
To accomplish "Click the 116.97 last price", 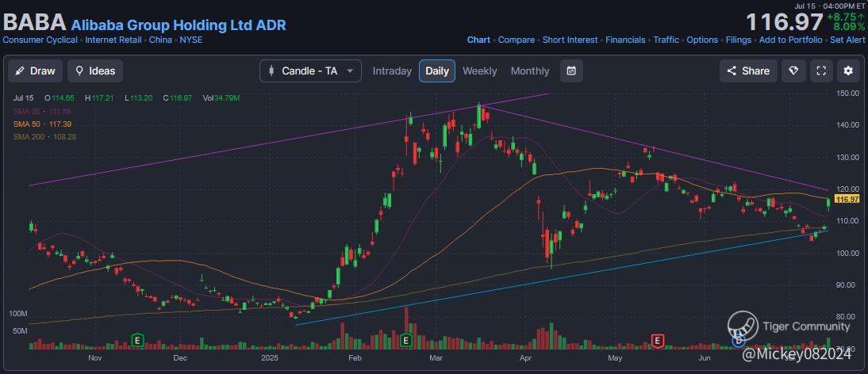I will point(785,22).
